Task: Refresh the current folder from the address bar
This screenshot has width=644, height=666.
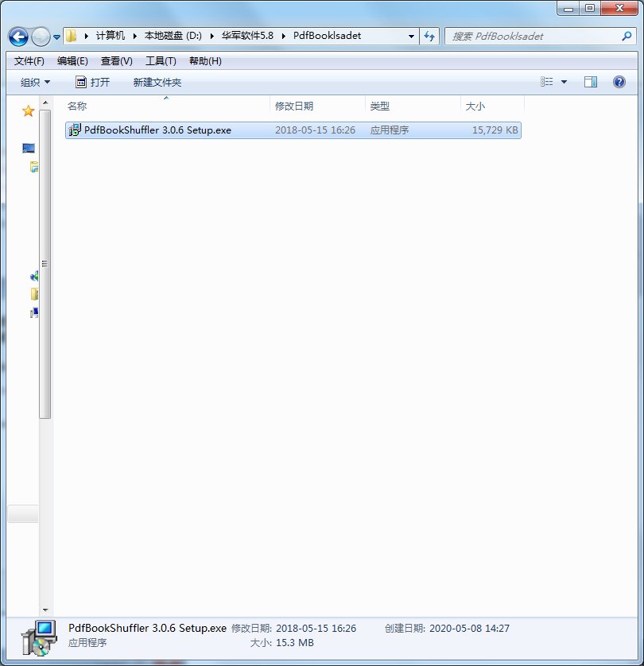Action: click(430, 37)
